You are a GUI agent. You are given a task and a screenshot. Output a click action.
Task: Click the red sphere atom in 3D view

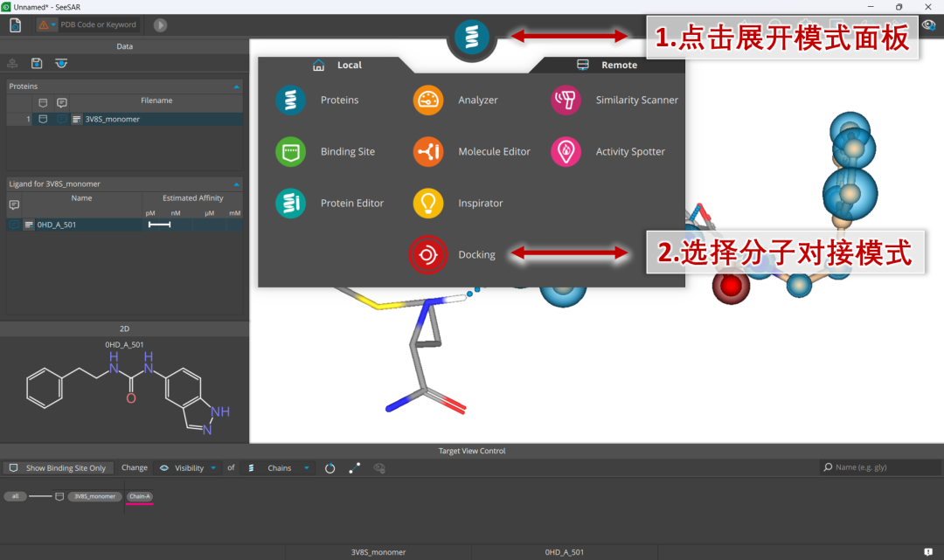coord(731,286)
